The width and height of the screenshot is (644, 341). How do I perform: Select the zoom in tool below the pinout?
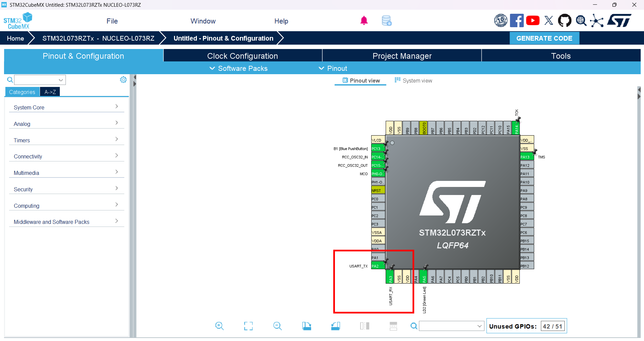pyautogui.click(x=219, y=326)
